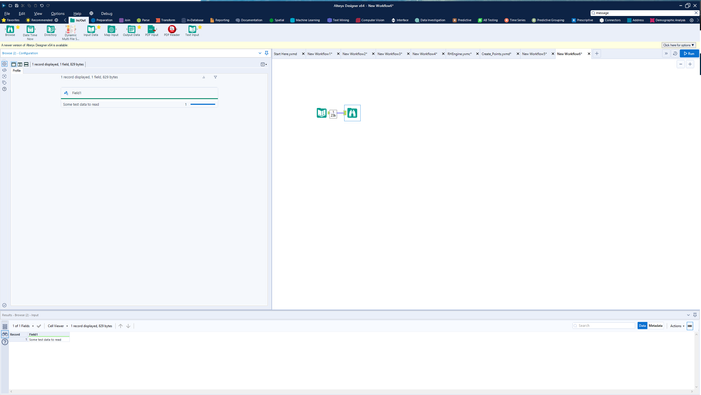Toggle favorite star on Browse tool
The image size is (701, 395).
pyautogui.click(x=18, y=27)
